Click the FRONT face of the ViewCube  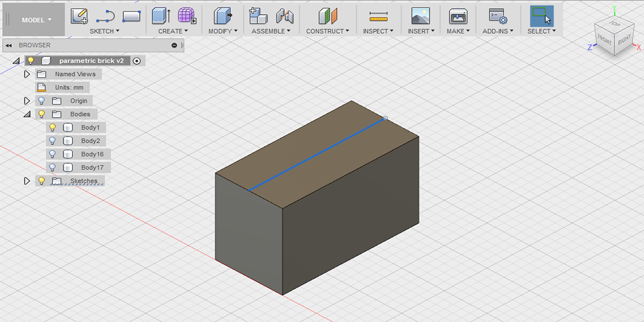[x=605, y=40]
